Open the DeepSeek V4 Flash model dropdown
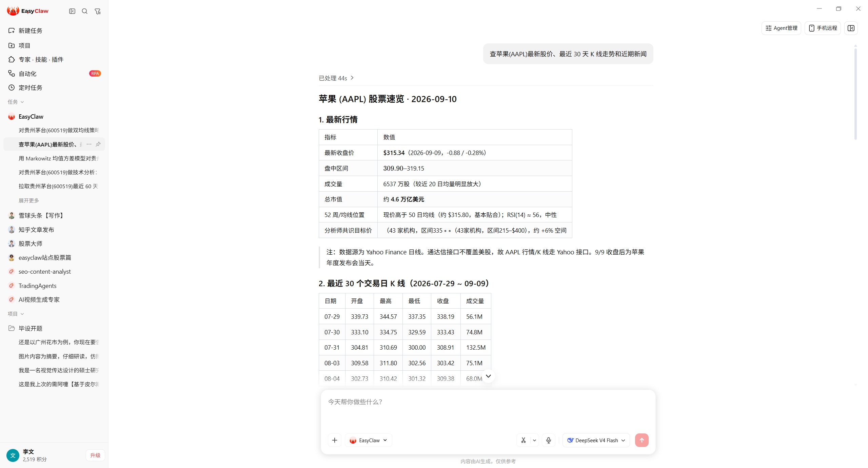The height and width of the screenshot is (468, 868). click(x=596, y=440)
